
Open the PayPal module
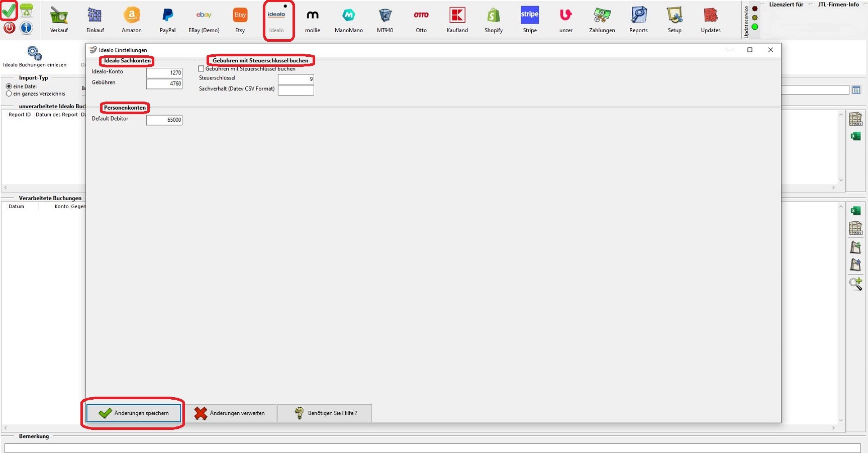(x=167, y=20)
